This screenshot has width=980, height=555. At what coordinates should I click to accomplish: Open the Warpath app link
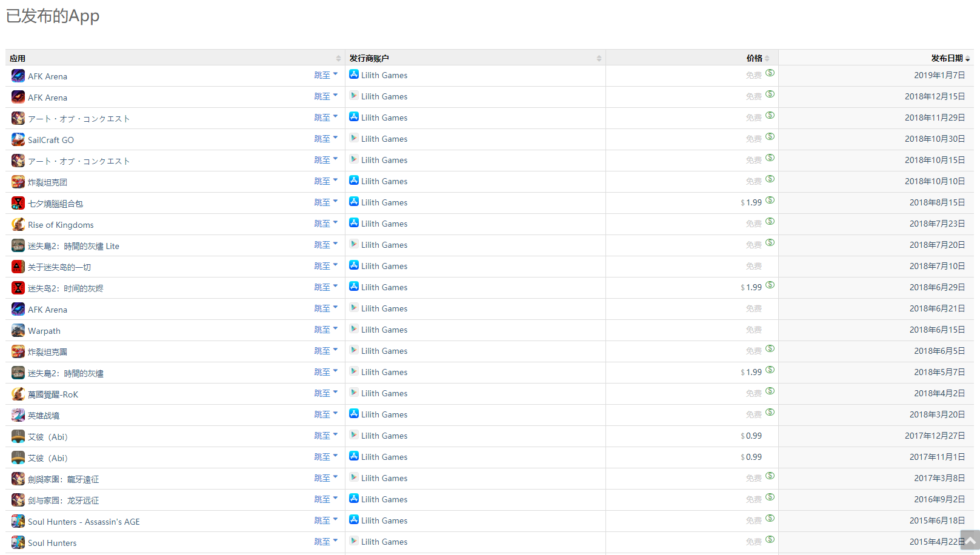pos(44,331)
